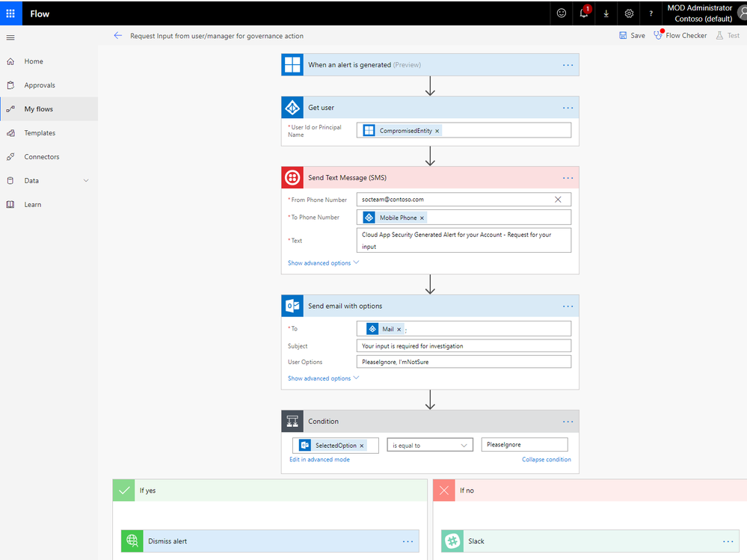This screenshot has width=747, height=560.
Task: Click Edit in advanced mode link
Action: click(320, 460)
